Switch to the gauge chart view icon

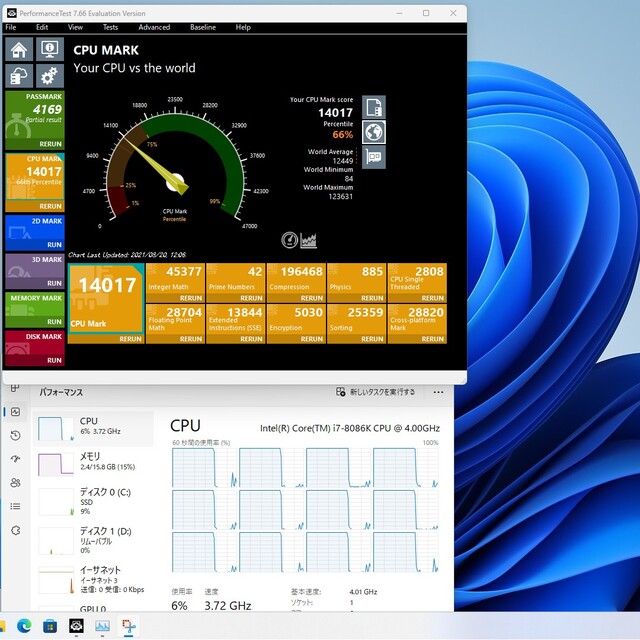(x=289, y=240)
